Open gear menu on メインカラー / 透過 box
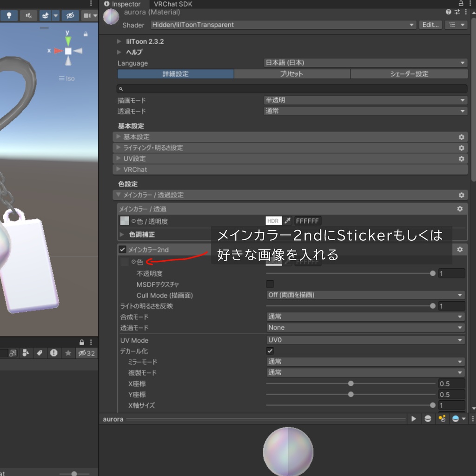Image resolution: width=476 pixels, height=476 pixels. (x=460, y=209)
